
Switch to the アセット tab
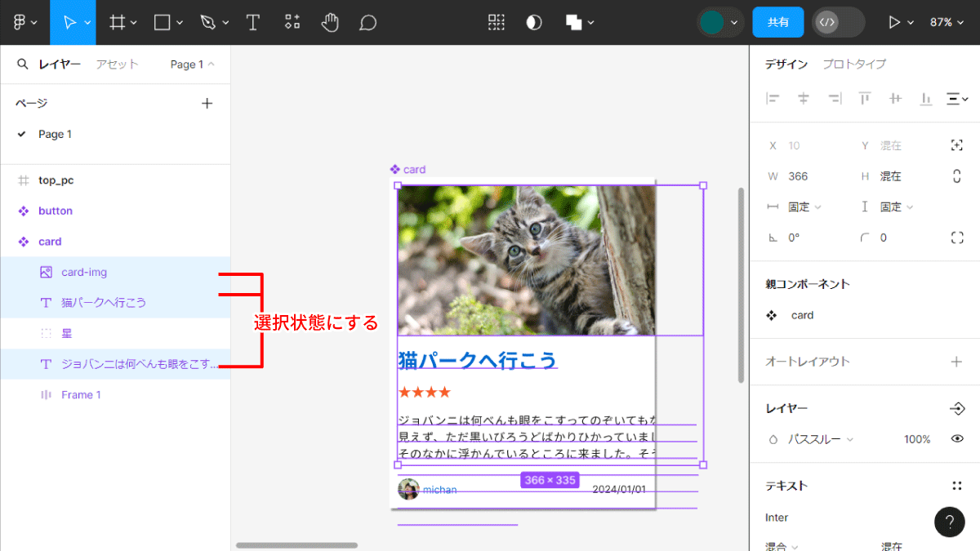[117, 64]
